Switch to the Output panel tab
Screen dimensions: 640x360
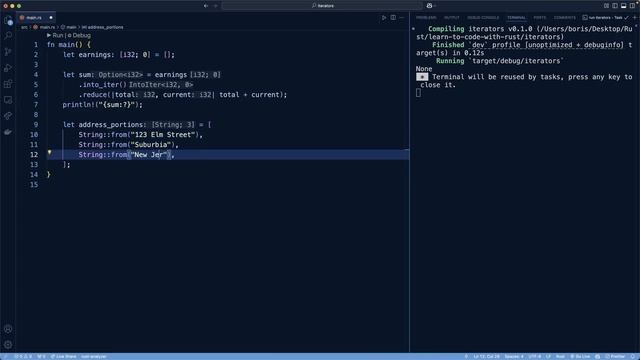[451, 18]
